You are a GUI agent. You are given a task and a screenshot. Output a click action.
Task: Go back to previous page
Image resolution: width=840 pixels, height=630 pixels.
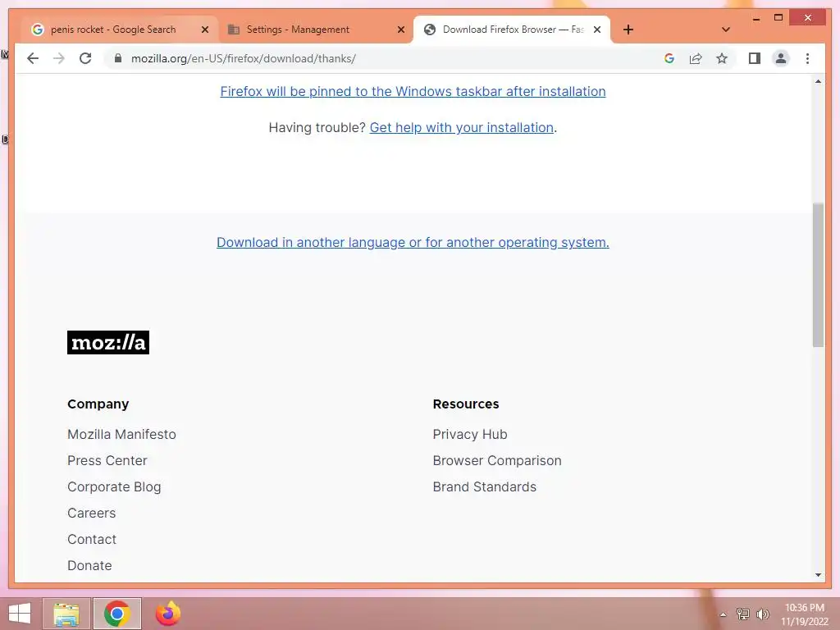(33, 58)
